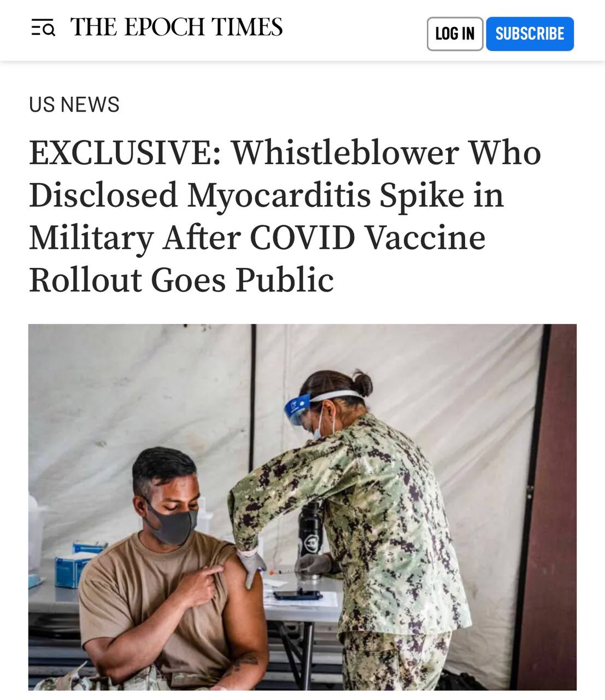Click the seated soldier's gray face mask
Image resolution: width=605 pixels, height=700 pixels.
tap(170, 523)
